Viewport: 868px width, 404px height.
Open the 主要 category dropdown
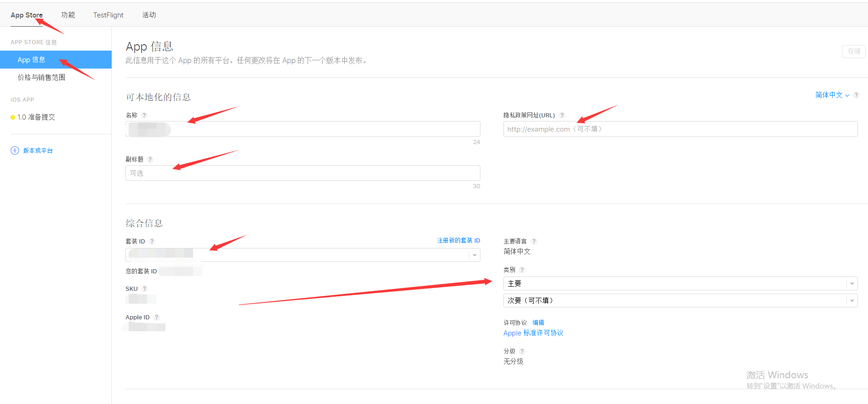pyautogui.click(x=680, y=283)
